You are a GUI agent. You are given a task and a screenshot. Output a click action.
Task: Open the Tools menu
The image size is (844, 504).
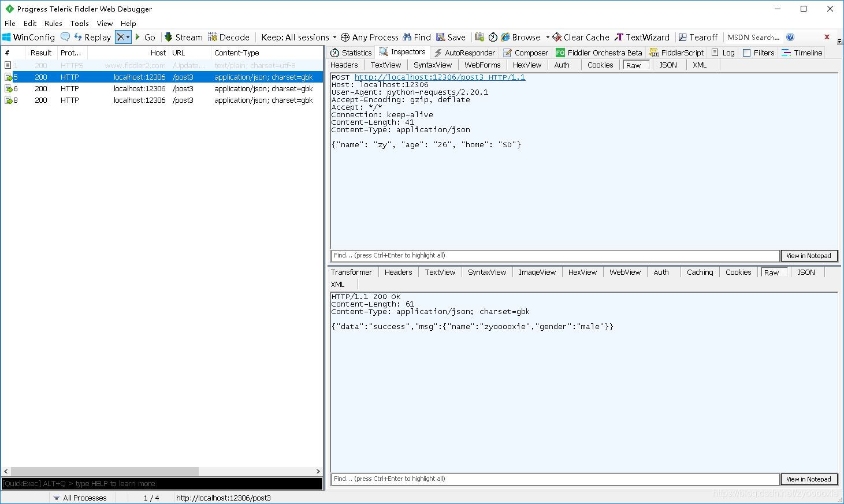[79, 23]
